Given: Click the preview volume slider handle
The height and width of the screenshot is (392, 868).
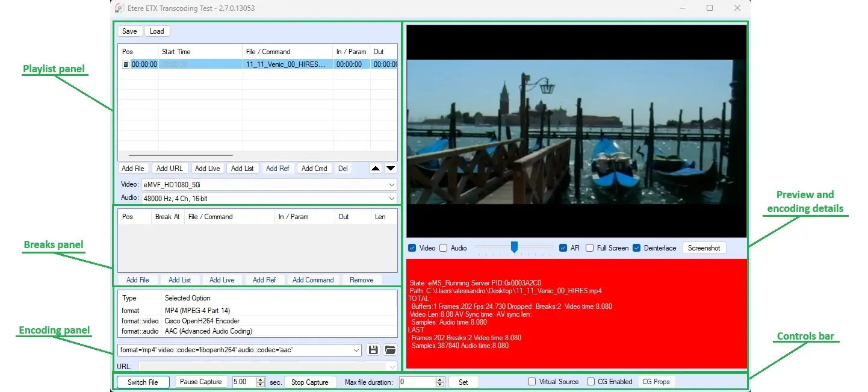Looking at the screenshot, I should coord(514,247).
